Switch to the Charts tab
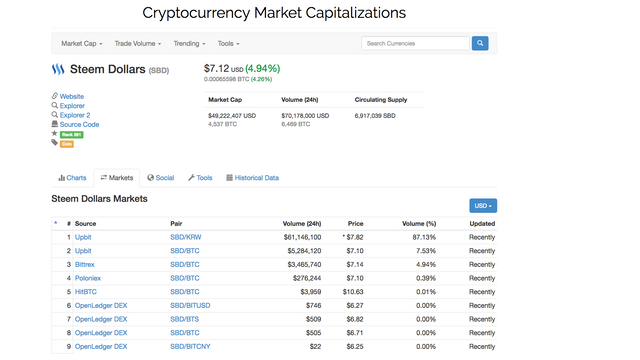 coord(72,178)
